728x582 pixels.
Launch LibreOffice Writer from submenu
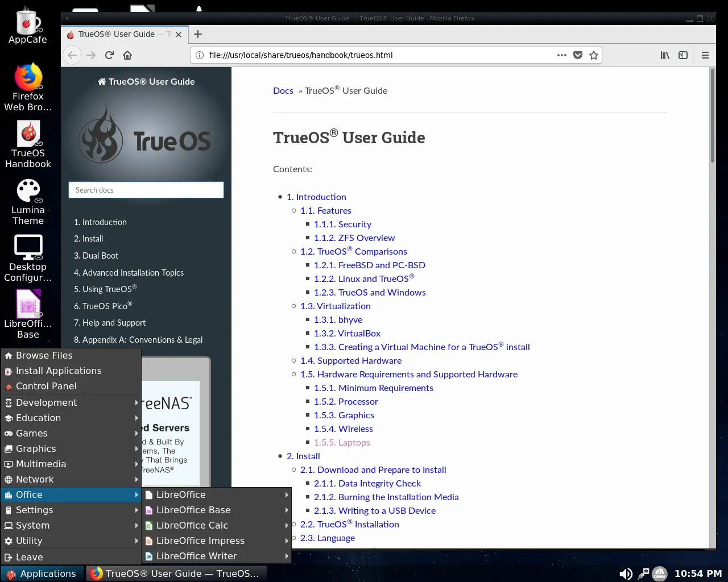217,556
